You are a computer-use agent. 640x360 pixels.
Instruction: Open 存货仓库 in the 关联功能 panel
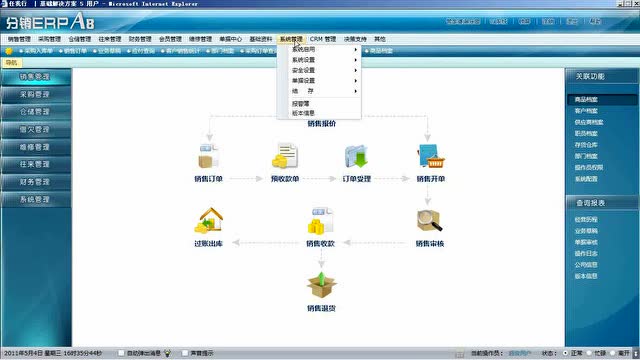point(586,145)
